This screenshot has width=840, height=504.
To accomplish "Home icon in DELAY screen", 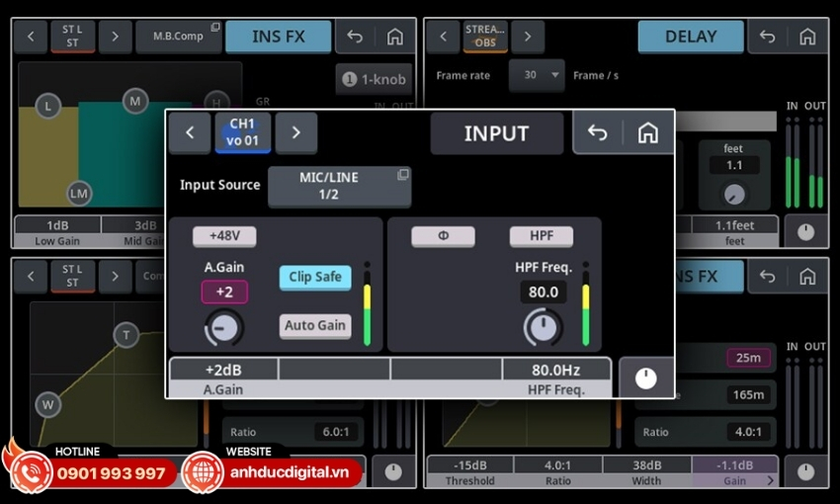I will pyautogui.click(x=807, y=37).
